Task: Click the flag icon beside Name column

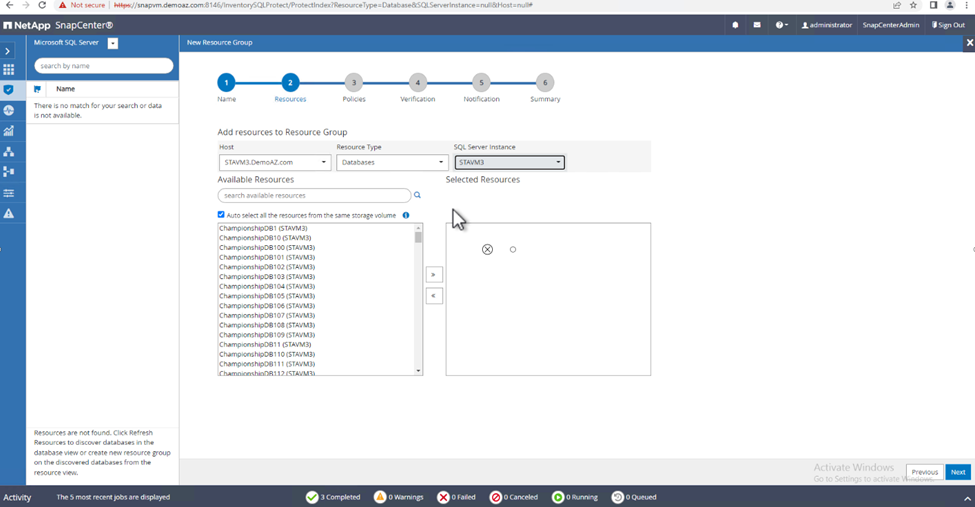Action: 37,89
